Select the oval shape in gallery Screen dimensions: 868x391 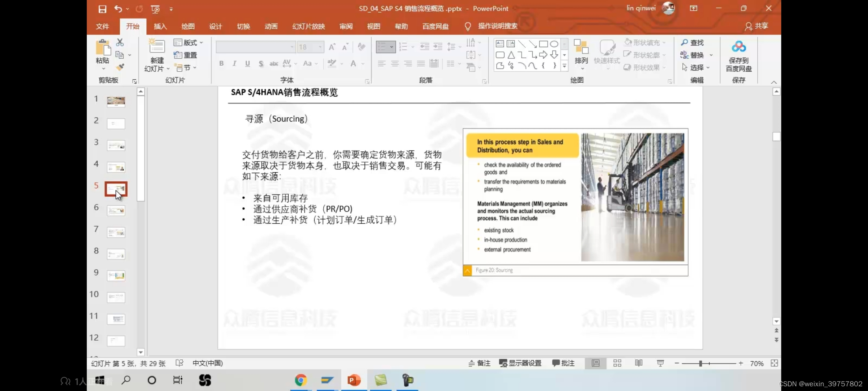click(x=554, y=44)
